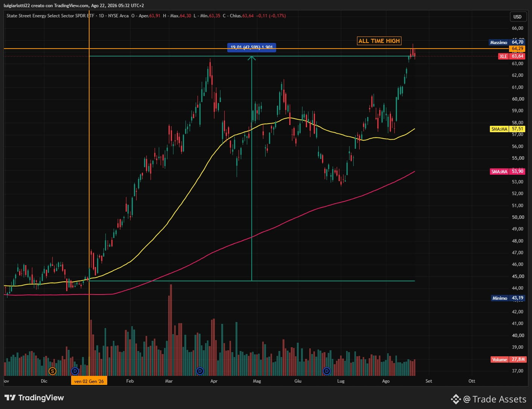Viewport: 532px width, 409px height.
Task: Click the dividend D marker beside the S marker
Action: pos(75,371)
